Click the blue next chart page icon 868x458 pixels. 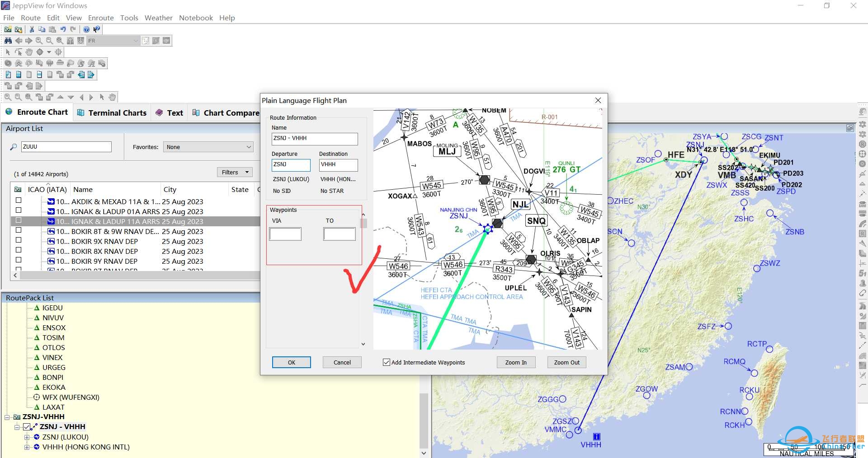[91, 75]
